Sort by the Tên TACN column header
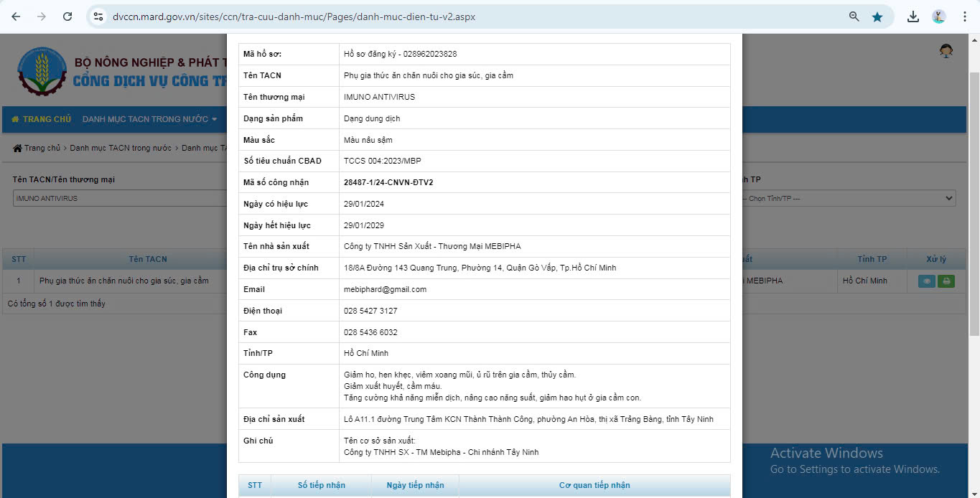 148,259
